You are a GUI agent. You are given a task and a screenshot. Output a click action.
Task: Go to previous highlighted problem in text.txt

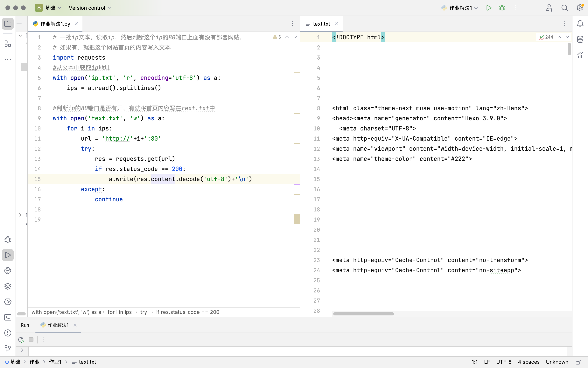559,37
